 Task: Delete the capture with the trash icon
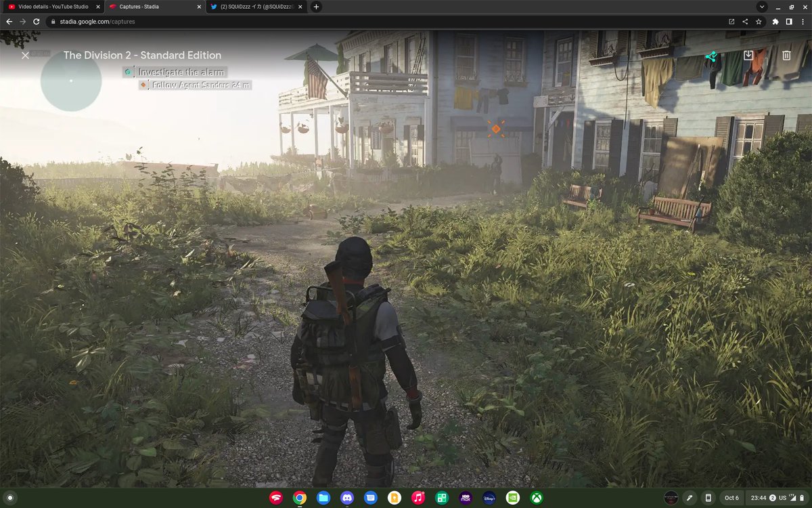[786, 56]
